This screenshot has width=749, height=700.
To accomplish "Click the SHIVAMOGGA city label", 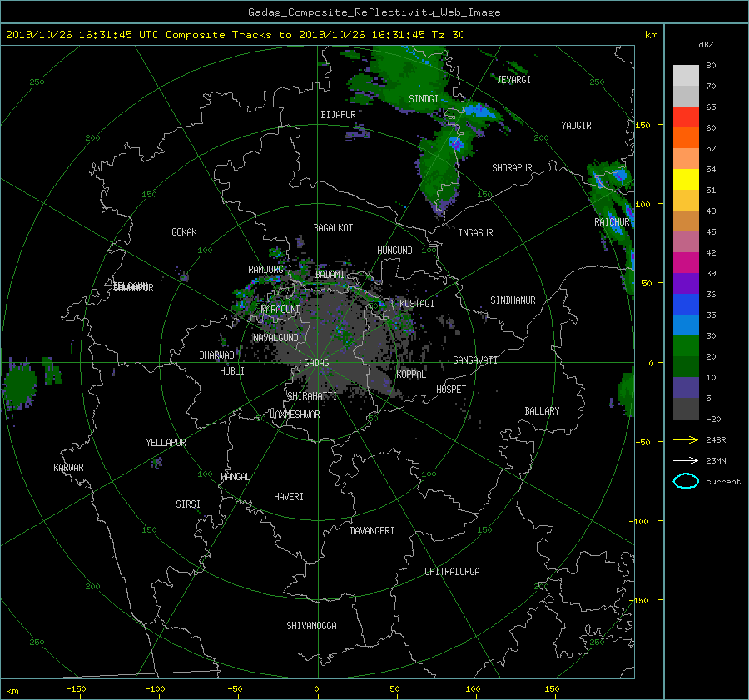I will 311,626.
